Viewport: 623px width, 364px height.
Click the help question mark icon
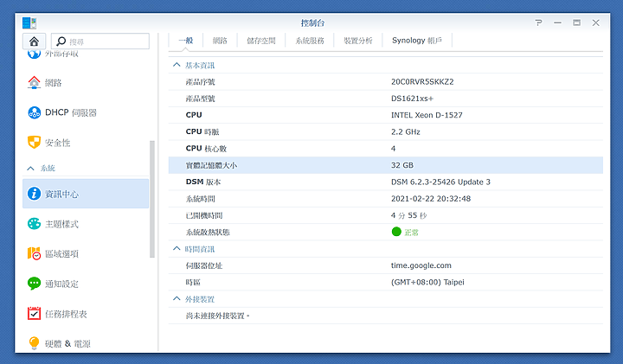tap(538, 23)
